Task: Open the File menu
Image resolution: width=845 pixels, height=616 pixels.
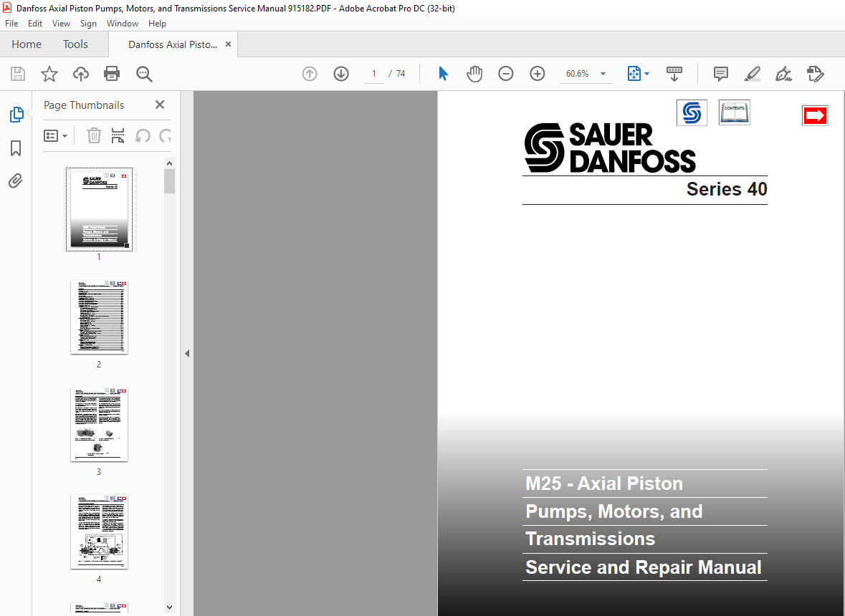Action: [11, 24]
